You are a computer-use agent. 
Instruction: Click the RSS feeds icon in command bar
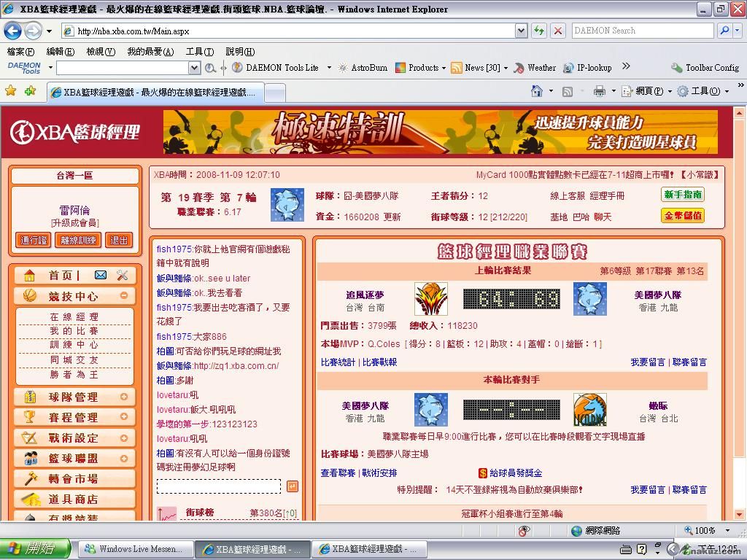tap(568, 91)
